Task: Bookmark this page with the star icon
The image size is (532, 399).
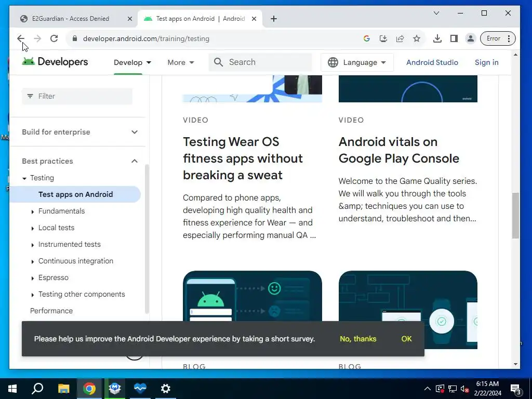Action: pos(417,38)
